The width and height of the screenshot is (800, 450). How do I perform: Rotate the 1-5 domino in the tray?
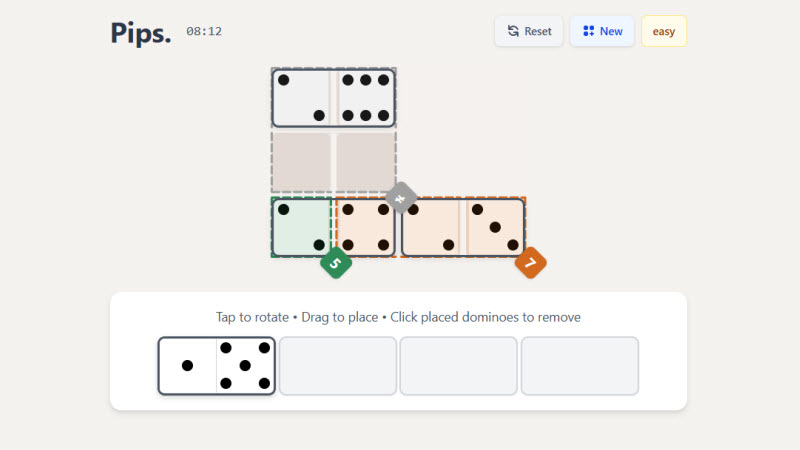pos(217,366)
